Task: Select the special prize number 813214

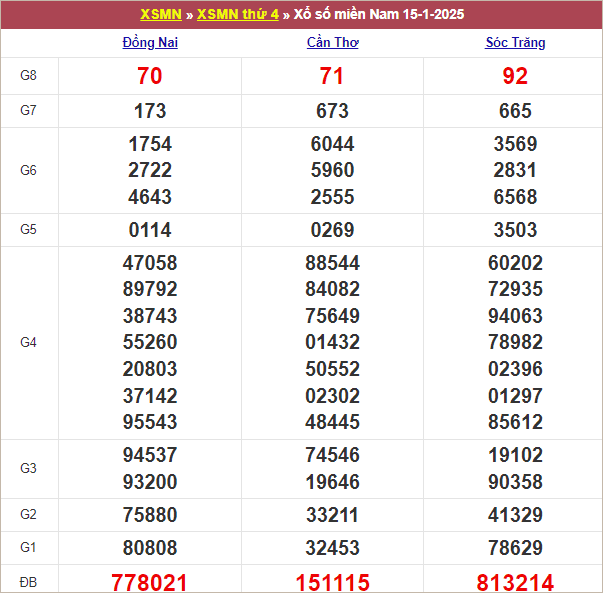Action: click(515, 582)
